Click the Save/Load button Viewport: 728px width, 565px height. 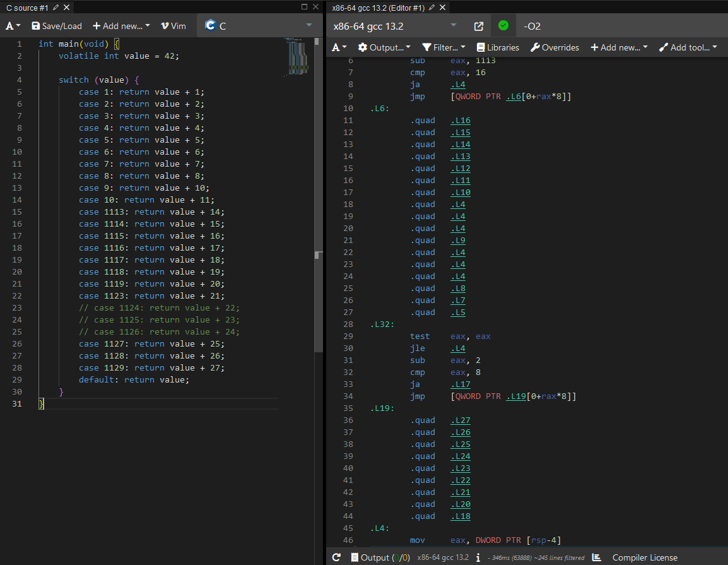[57, 26]
